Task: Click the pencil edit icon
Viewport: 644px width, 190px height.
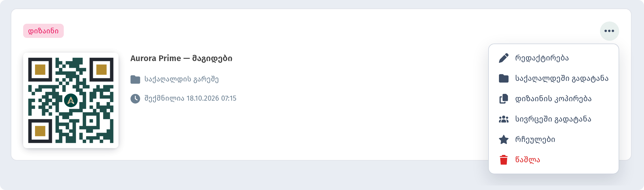Action: [x=503, y=58]
